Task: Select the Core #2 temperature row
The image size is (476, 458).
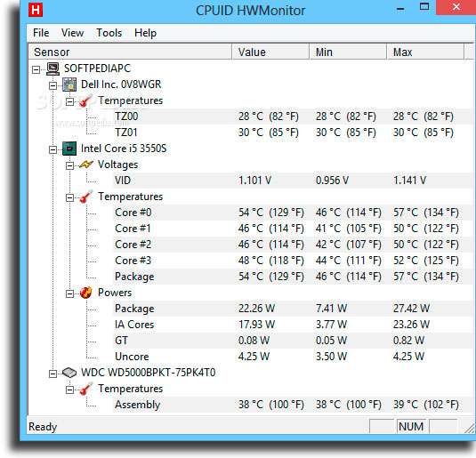Action: coord(293,245)
